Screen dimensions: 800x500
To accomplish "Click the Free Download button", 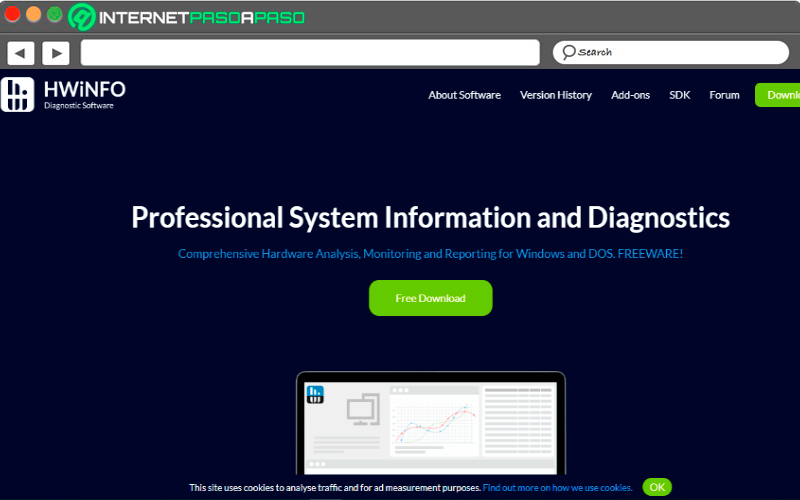I will (x=431, y=298).
